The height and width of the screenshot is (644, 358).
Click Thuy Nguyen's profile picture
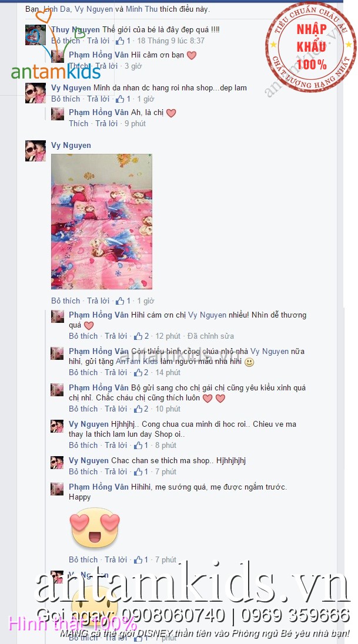coord(35,35)
